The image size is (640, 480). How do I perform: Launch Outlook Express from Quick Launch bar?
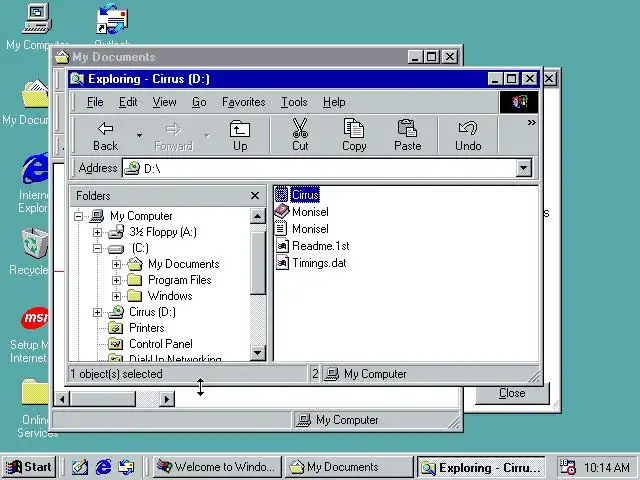point(127,467)
